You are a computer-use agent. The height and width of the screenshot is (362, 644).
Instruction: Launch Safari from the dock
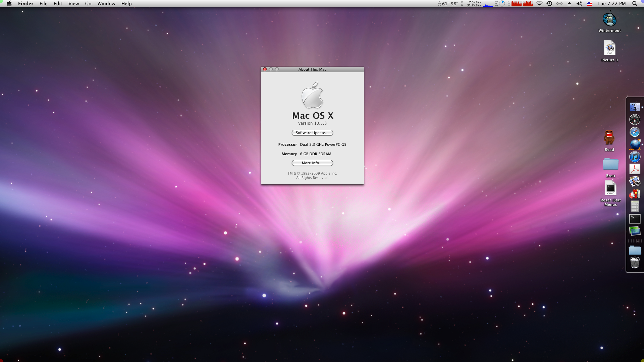[x=635, y=132]
